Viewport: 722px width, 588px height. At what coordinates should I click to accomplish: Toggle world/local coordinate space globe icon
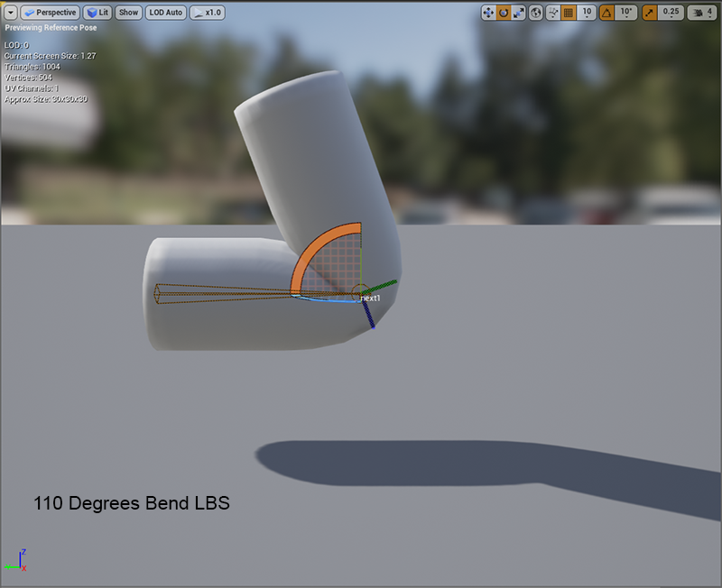tap(535, 13)
